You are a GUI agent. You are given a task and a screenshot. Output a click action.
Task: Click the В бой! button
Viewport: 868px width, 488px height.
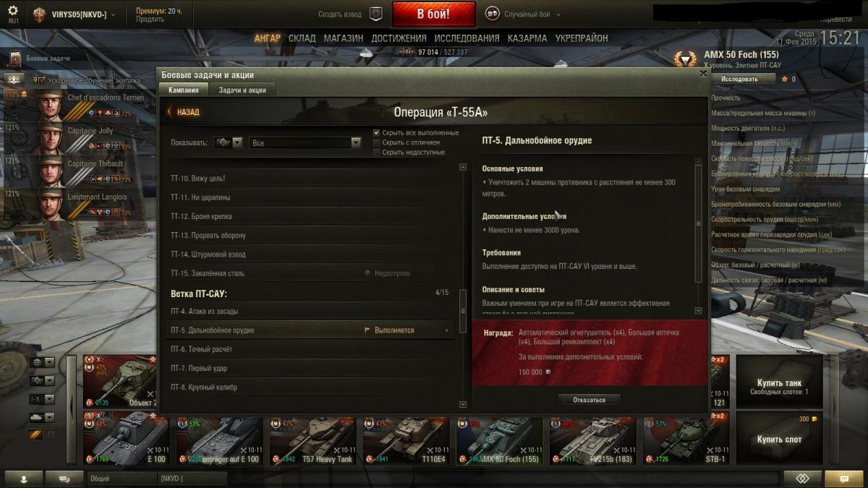coord(433,14)
